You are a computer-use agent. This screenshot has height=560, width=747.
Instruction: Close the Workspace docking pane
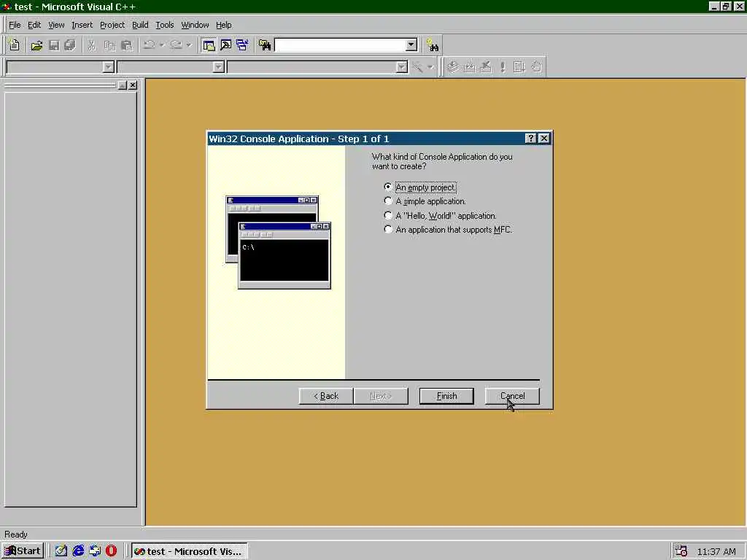133,85
